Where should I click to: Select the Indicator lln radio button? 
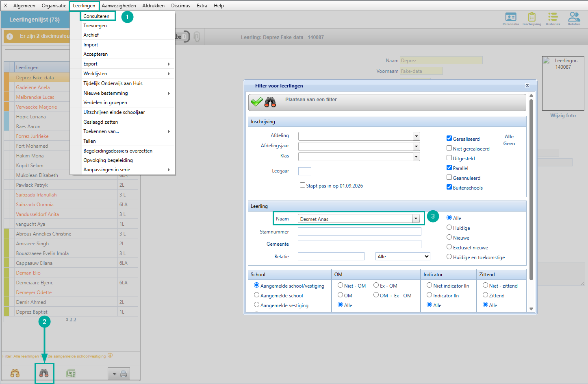coord(429,295)
